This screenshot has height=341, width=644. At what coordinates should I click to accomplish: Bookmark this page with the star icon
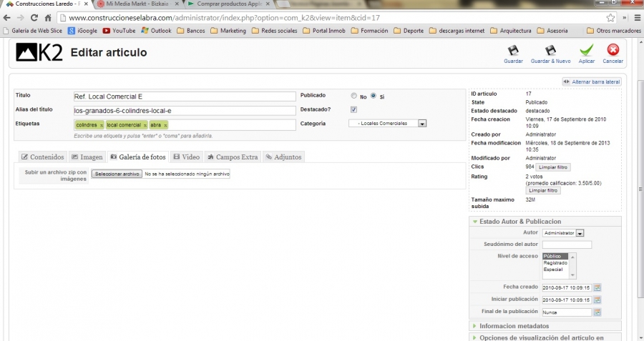click(x=610, y=18)
